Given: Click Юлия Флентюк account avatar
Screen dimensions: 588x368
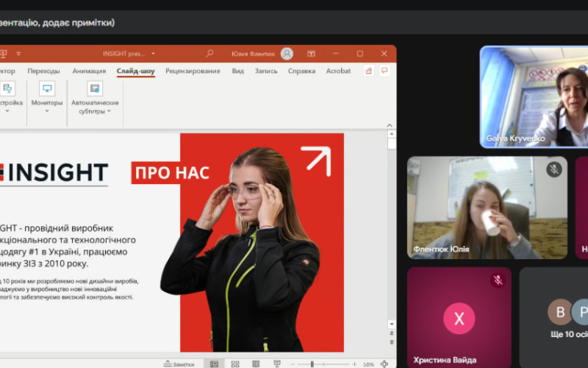Looking at the screenshot, I should pos(287,54).
